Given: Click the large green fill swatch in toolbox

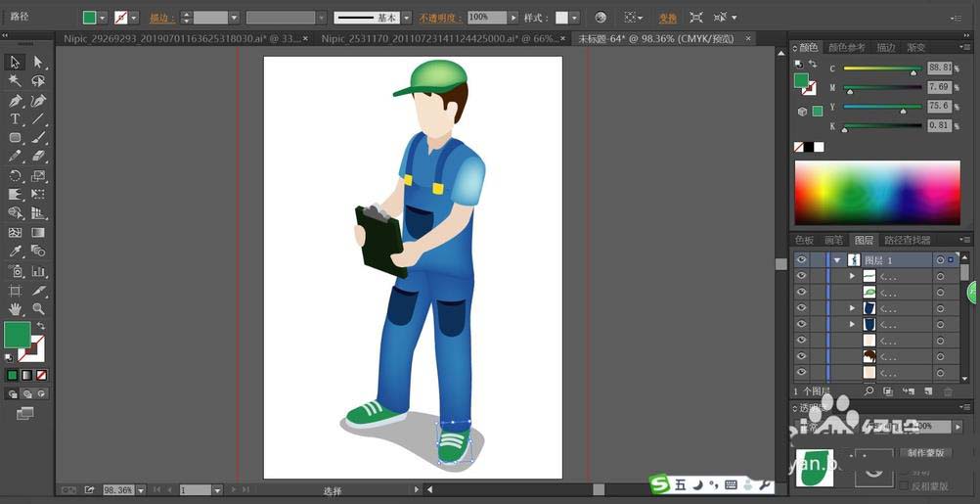Looking at the screenshot, I should 18,335.
